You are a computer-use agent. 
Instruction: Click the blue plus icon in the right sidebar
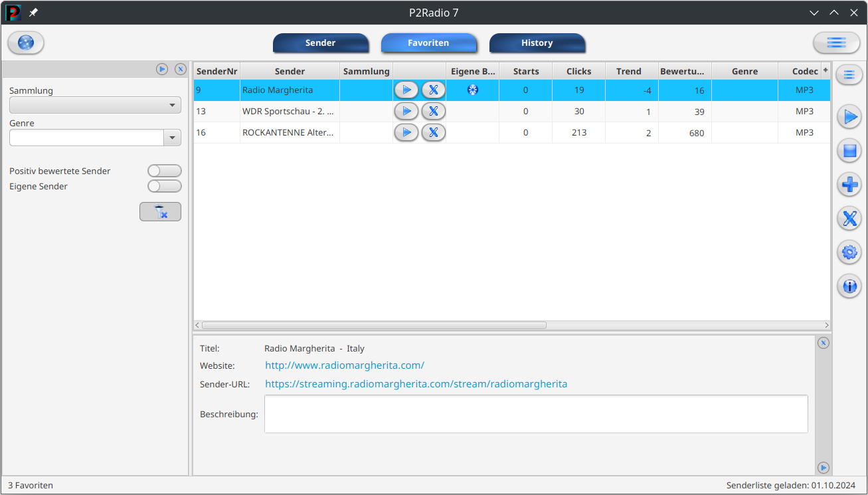(849, 184)
